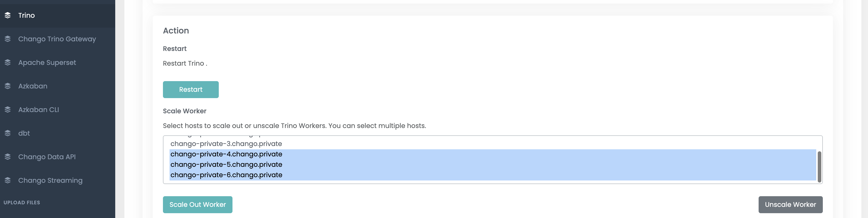Click the dbt stack icon

(8, 133)
